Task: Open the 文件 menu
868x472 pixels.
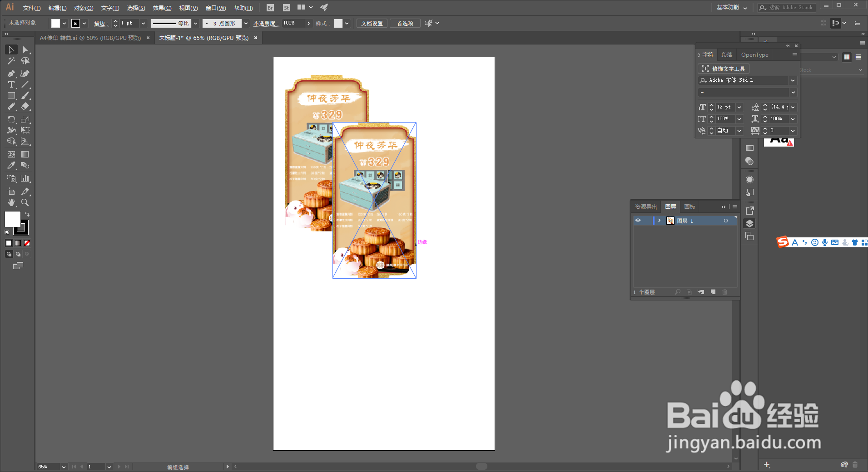Action: point(32,8)
